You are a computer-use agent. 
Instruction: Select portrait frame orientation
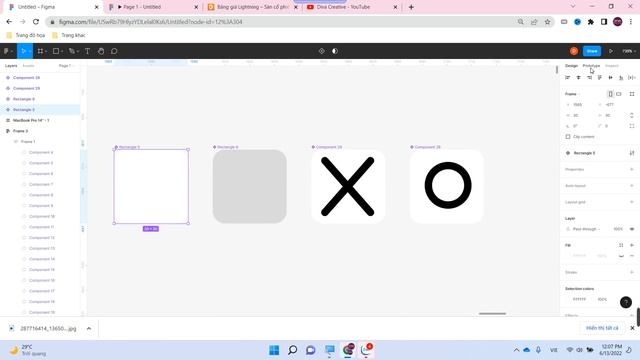pos(610,94)
